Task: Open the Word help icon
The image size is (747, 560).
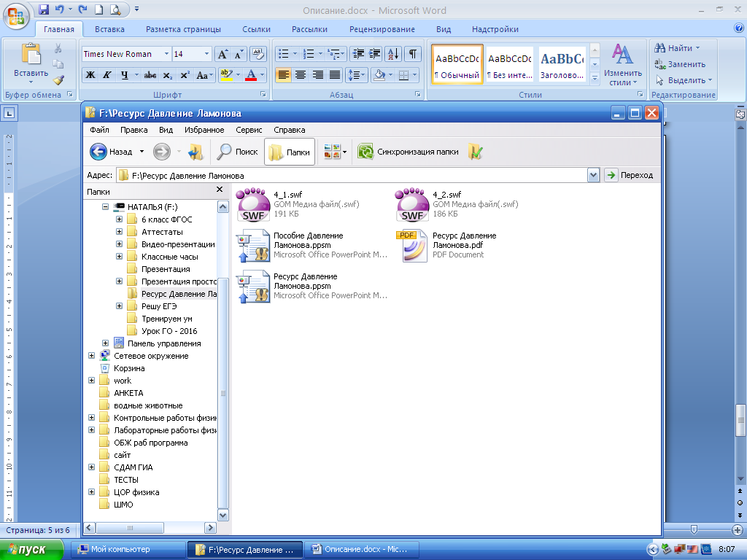Action: pos(739,28)
